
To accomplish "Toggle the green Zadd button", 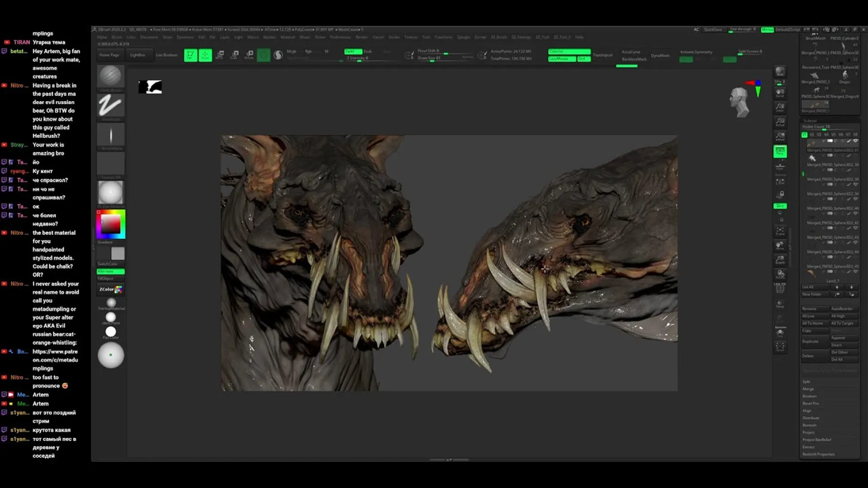I will [x=353, y=52].
